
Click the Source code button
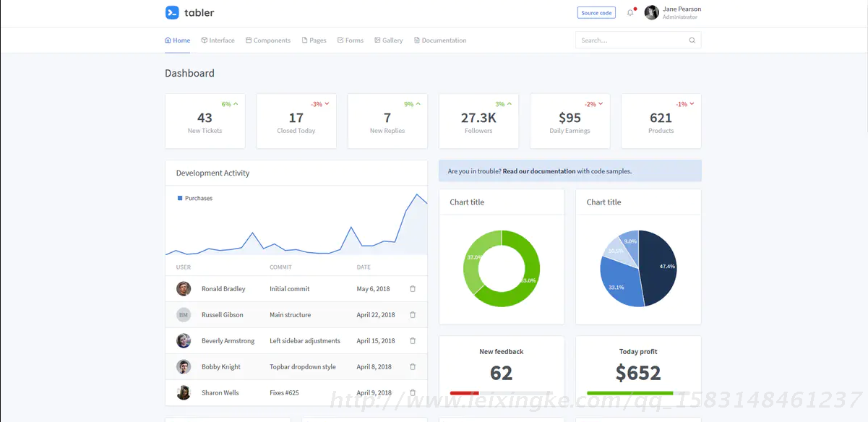(x=596, y=13)
